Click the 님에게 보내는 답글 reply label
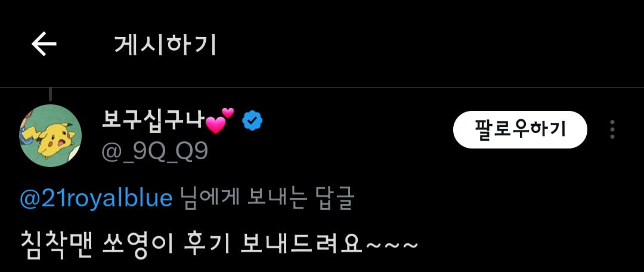Screen dimensions: 644x272 coord(267,199)
